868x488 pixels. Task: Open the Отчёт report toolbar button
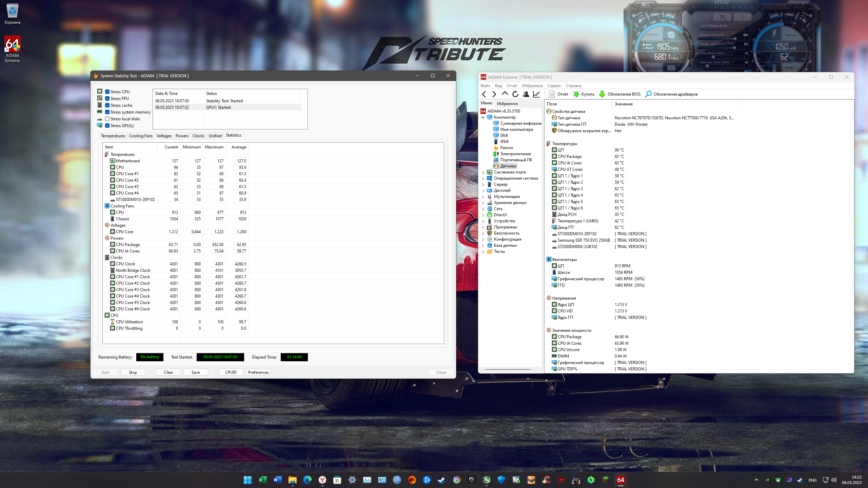click(x=558, y=94)
